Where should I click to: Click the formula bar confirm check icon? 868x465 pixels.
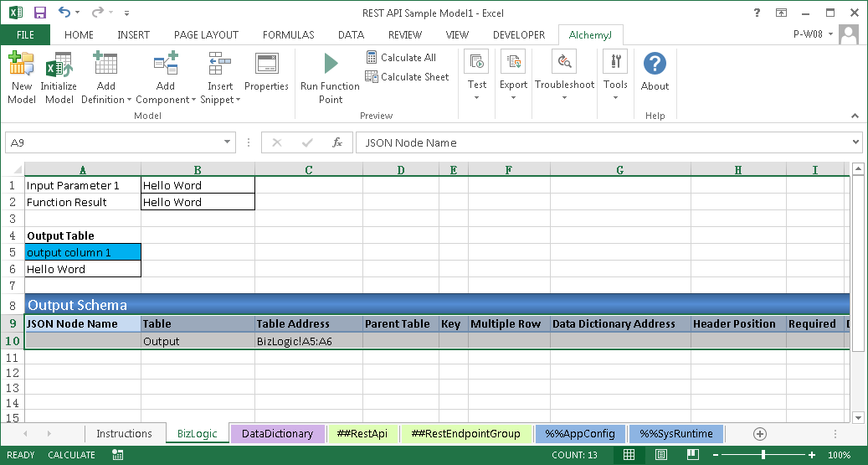click(x=307, y=142)
